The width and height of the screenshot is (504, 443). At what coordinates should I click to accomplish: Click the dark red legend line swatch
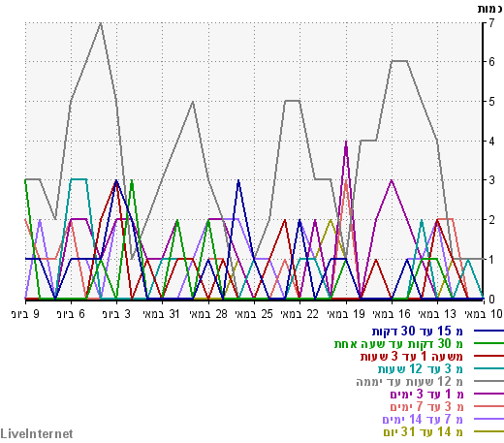[488, 356]
